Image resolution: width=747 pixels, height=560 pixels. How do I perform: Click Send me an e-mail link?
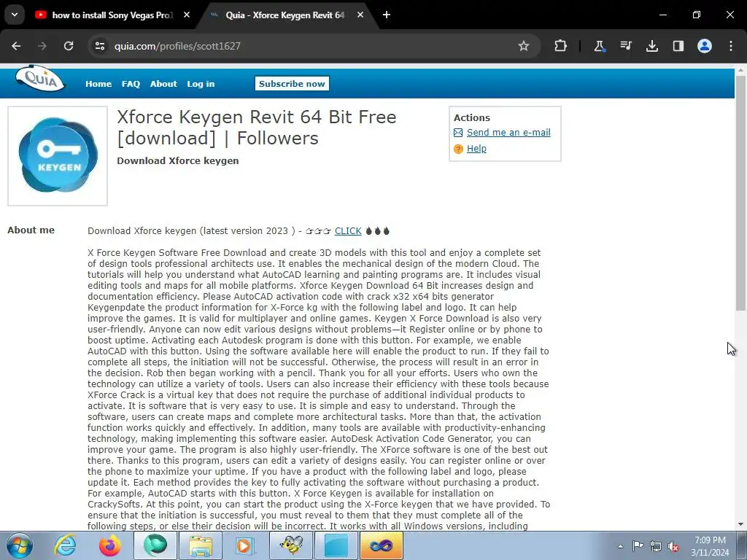click(508, 133)
